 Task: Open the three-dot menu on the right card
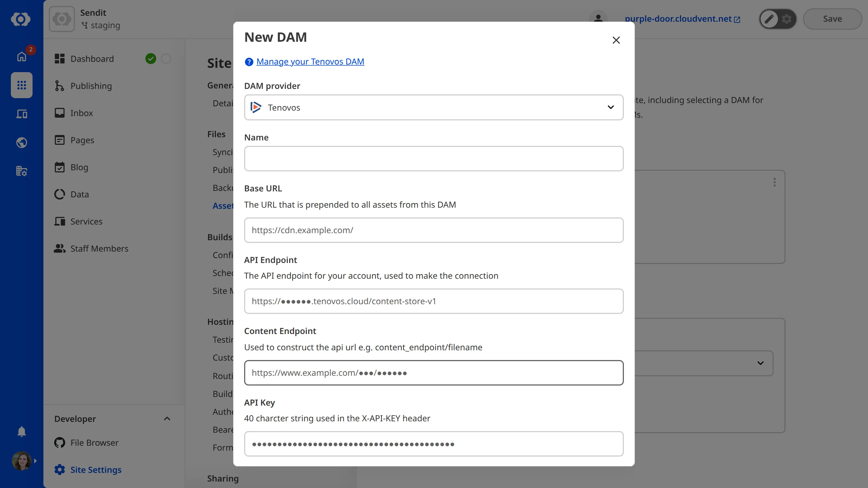click(x=774, y=182)
